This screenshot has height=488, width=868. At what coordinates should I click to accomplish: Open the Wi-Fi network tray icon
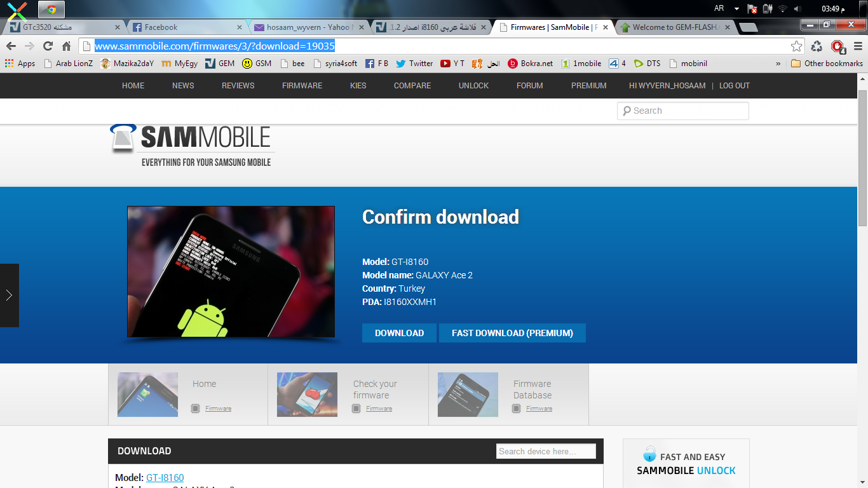pos(783,9)
